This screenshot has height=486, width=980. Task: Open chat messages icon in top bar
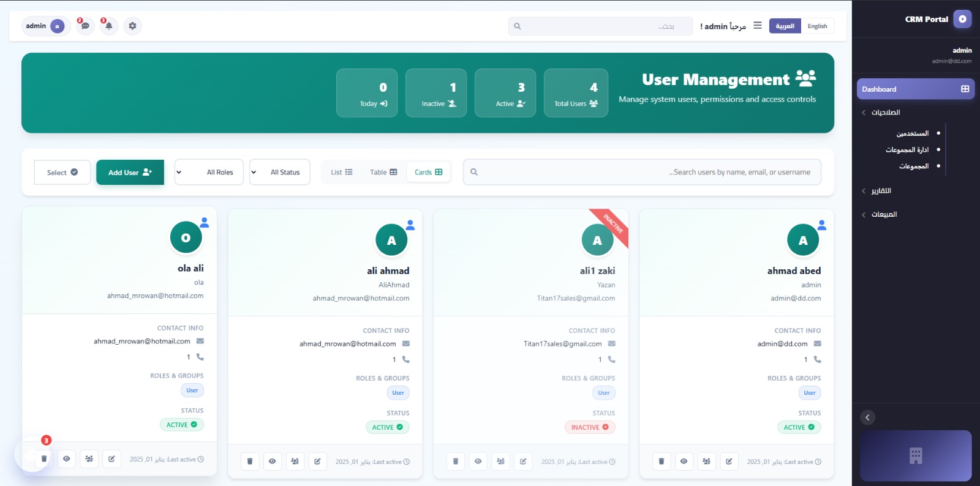pos(85,26)
